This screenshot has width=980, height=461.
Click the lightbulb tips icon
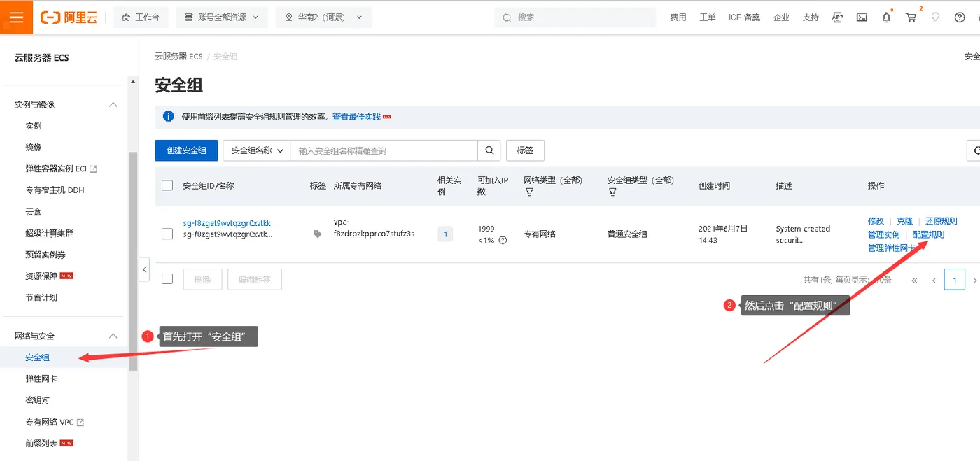pos(935,17)
